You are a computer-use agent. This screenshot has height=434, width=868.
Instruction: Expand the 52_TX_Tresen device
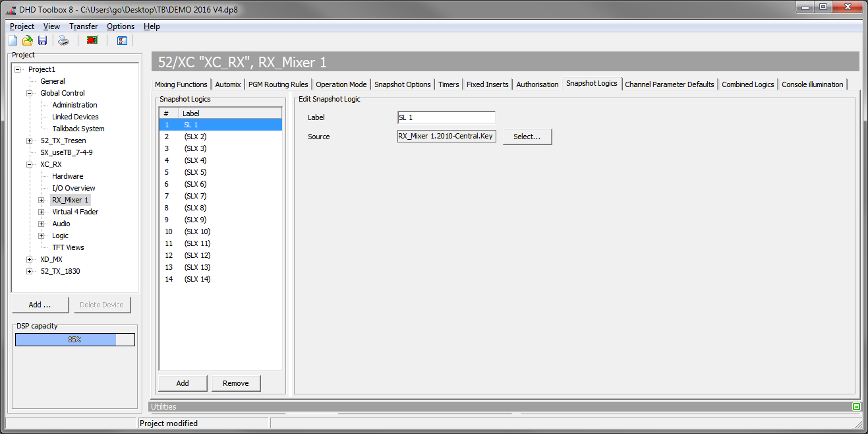tap(28, 140)
